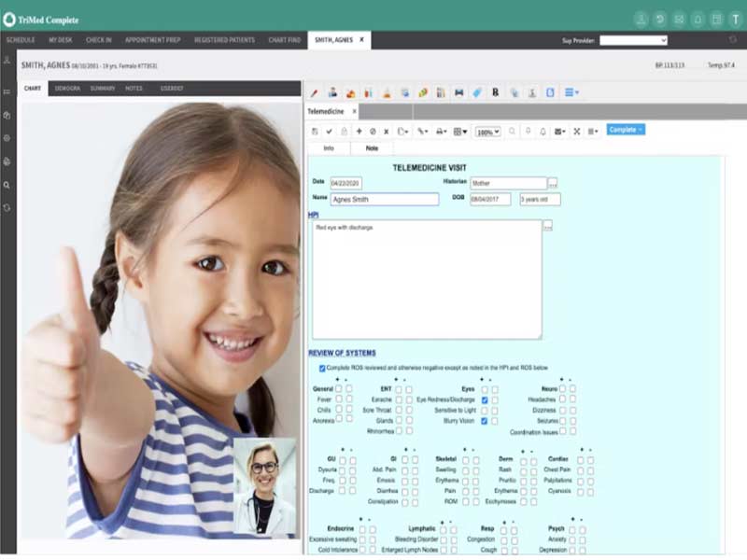Select the Note sub-tab
The image size is (747, 560).
pos(372,148)
